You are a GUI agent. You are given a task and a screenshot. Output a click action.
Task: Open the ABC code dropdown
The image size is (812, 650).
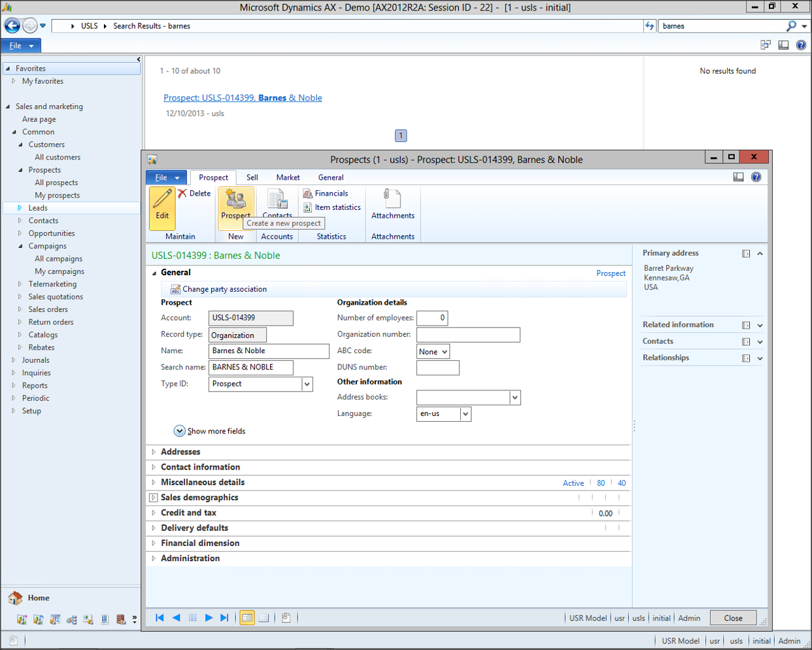[444, 352]
